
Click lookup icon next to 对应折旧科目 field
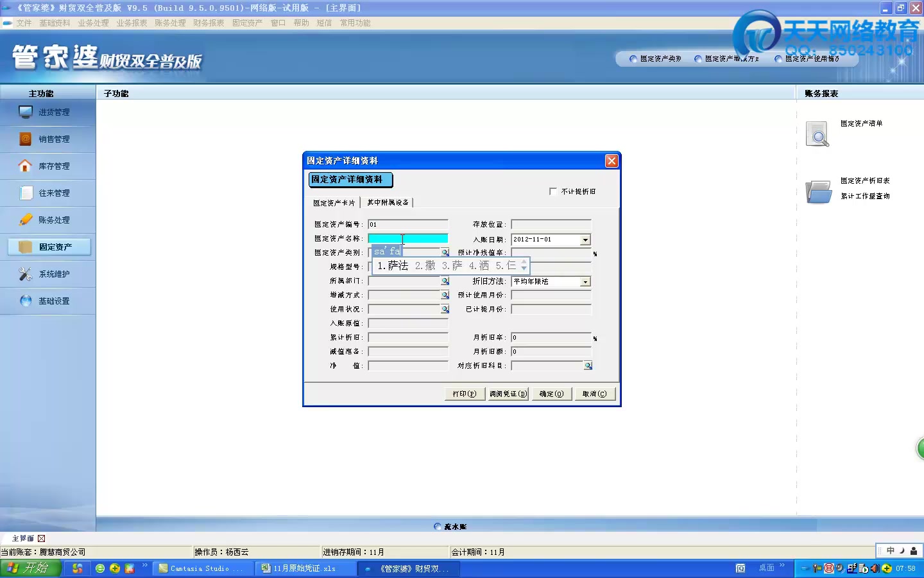[588, 366]
